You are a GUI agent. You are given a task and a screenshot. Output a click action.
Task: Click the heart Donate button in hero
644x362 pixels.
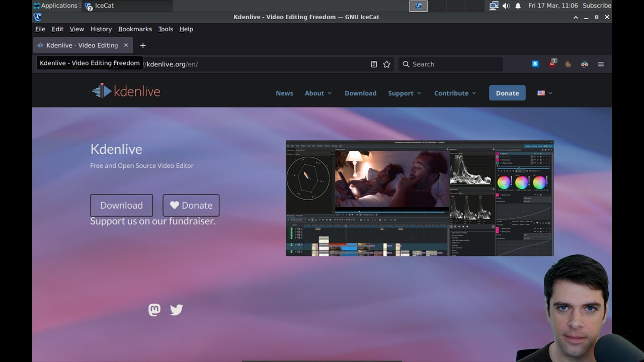[x=191, y=205]
